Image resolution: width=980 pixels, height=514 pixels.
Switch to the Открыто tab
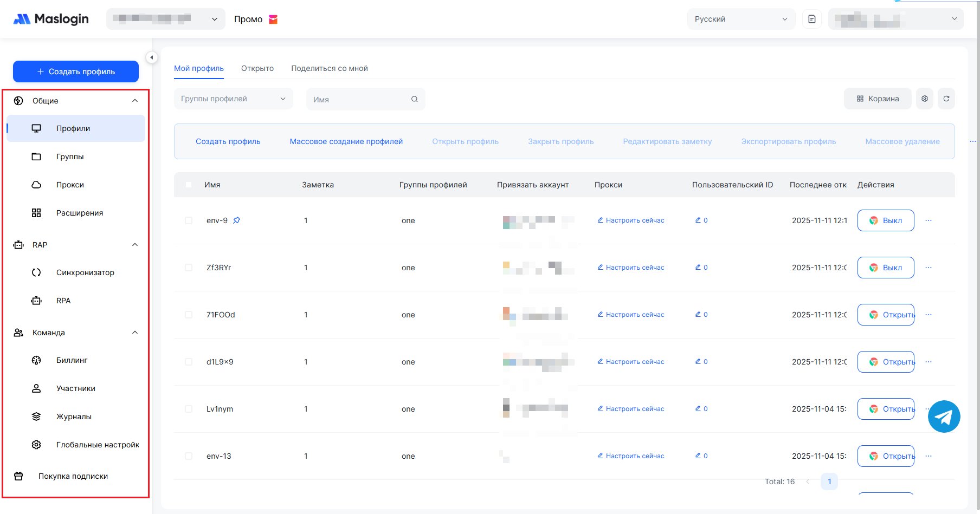257,68
